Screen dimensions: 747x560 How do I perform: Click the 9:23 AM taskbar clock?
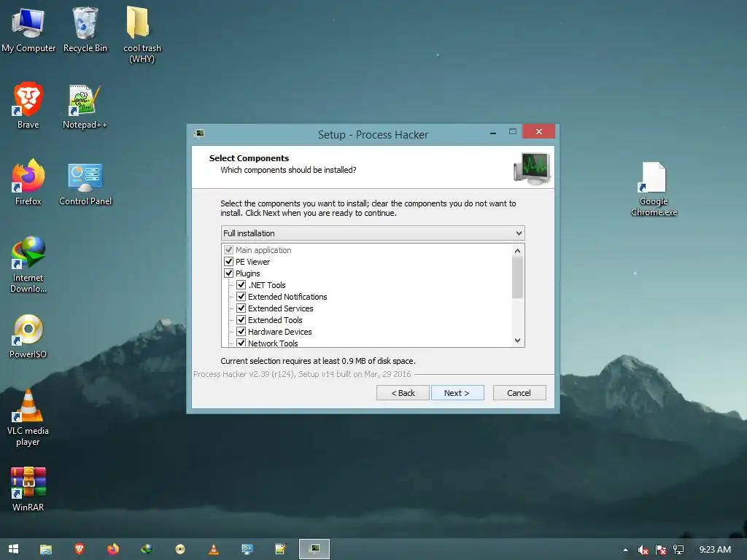(x=715, y=550)
